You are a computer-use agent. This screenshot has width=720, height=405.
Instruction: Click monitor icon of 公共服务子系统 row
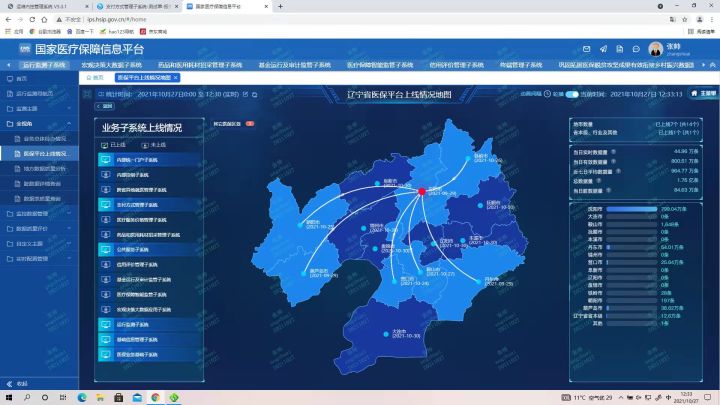click(x=106, y=250)
